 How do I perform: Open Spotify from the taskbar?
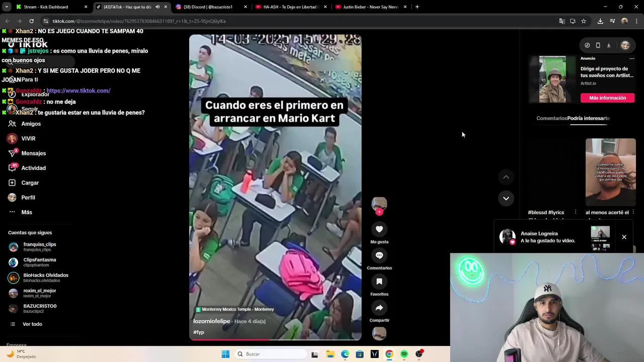[404, 354]
